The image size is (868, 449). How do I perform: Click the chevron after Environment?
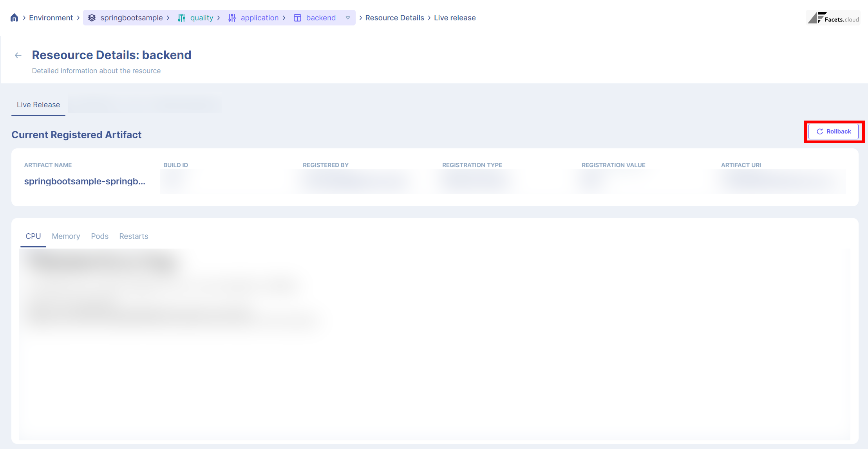coord(78,18)
